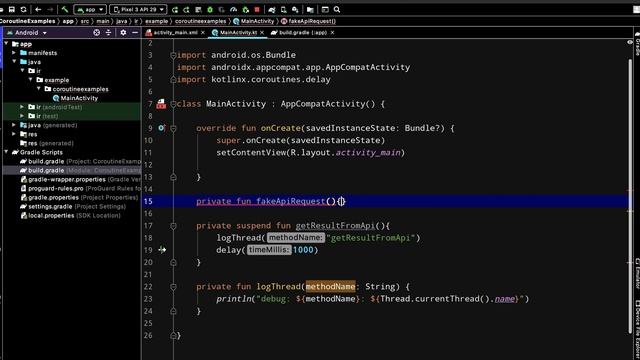Click suspend call gutter arrow on line 19
Image resolution: width=640 pixels, height=360 pixels.
pos(162,250)
